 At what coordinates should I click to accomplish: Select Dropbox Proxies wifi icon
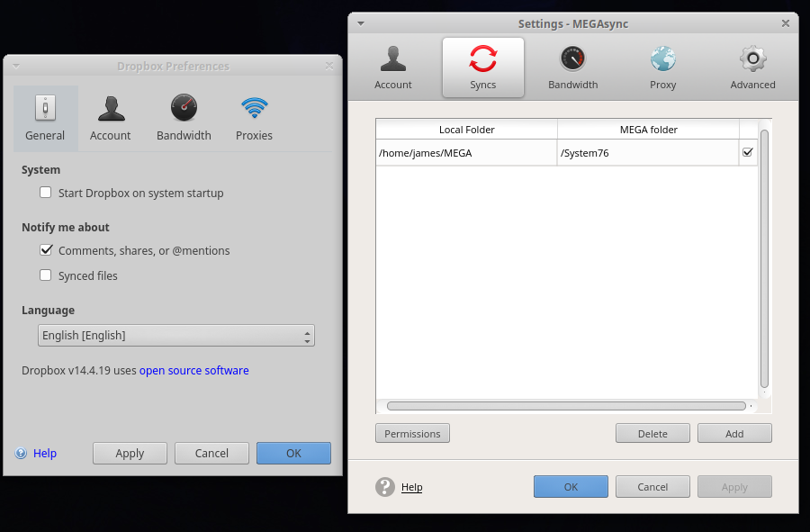click(255, 109)
